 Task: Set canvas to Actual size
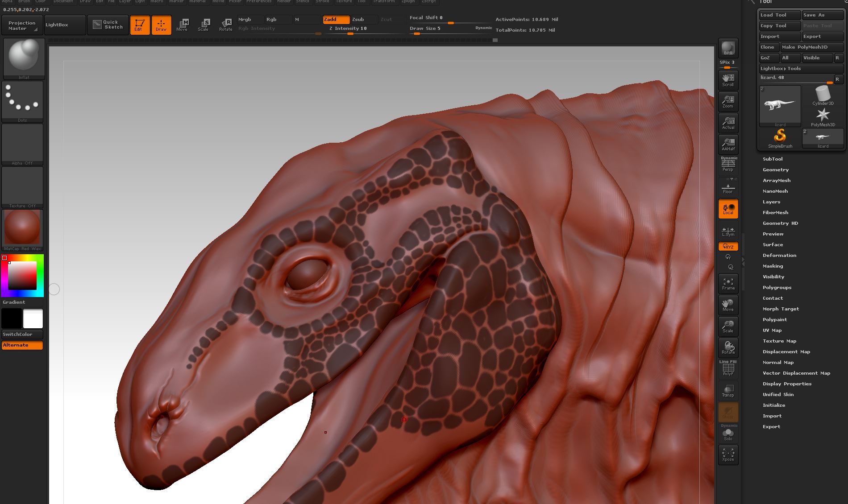728,123
